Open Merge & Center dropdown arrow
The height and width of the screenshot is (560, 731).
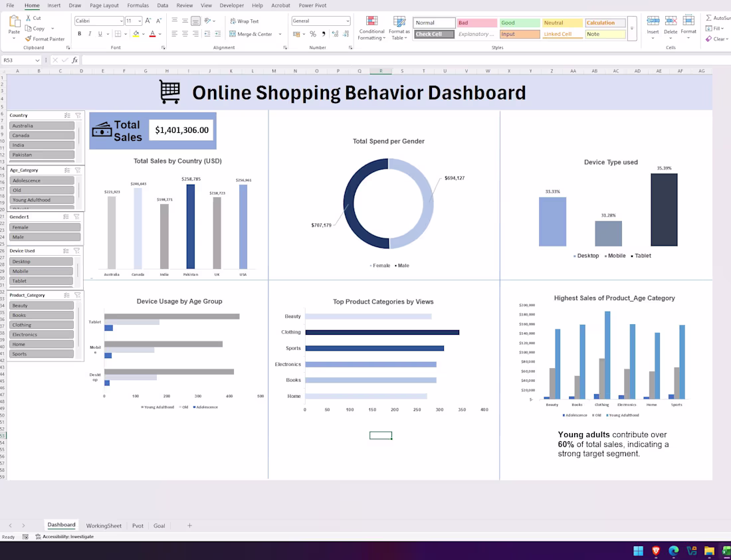pyautogui.click(x=280, y=34)
